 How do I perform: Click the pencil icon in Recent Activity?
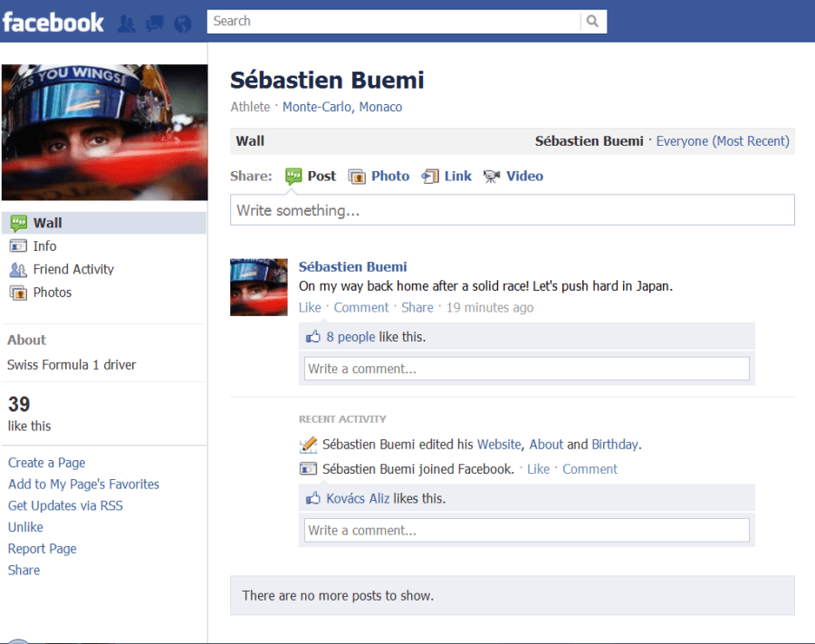coord(308,444)
